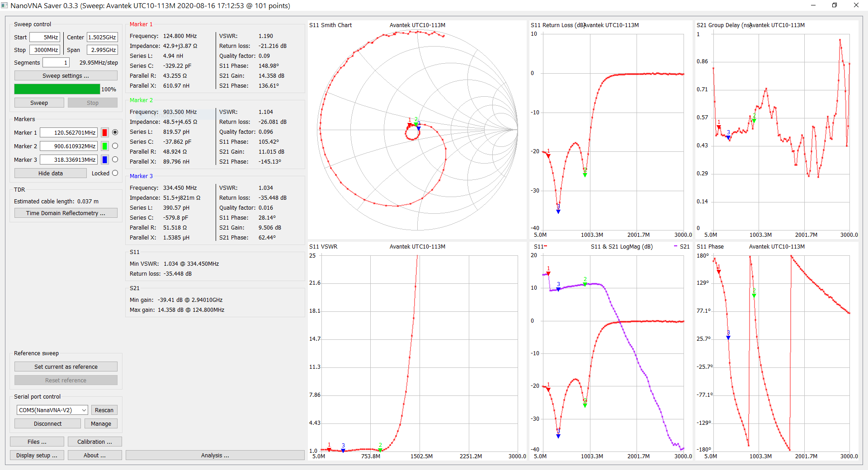Viewport: 868px width, 470px height.
Task: Open Display setup window
Action: point(37,455)
